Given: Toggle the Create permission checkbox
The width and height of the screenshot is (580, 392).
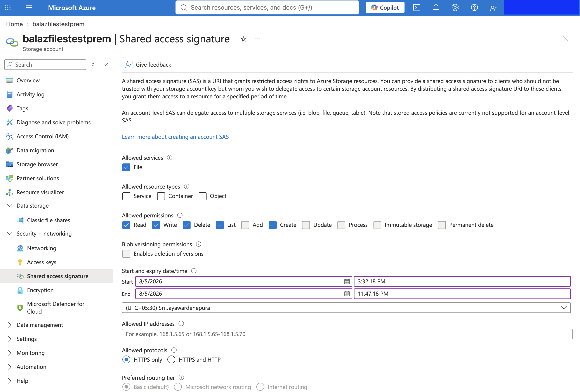Looking at the screenshot, I should point(273,225).
